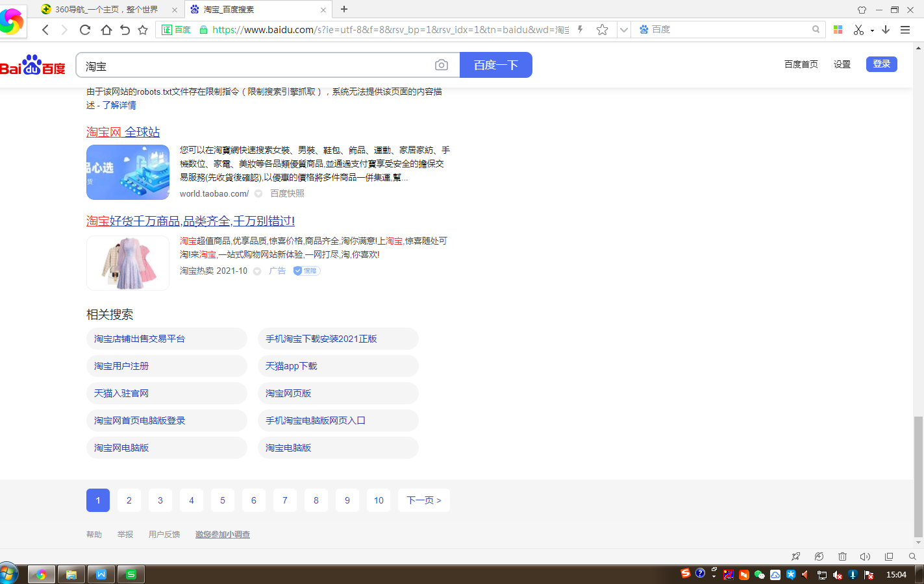Image resolution: width=924 pixels, height=584 pixels.
Task: Toggle the page sound speaker icon in status bar
Action: 865,557
